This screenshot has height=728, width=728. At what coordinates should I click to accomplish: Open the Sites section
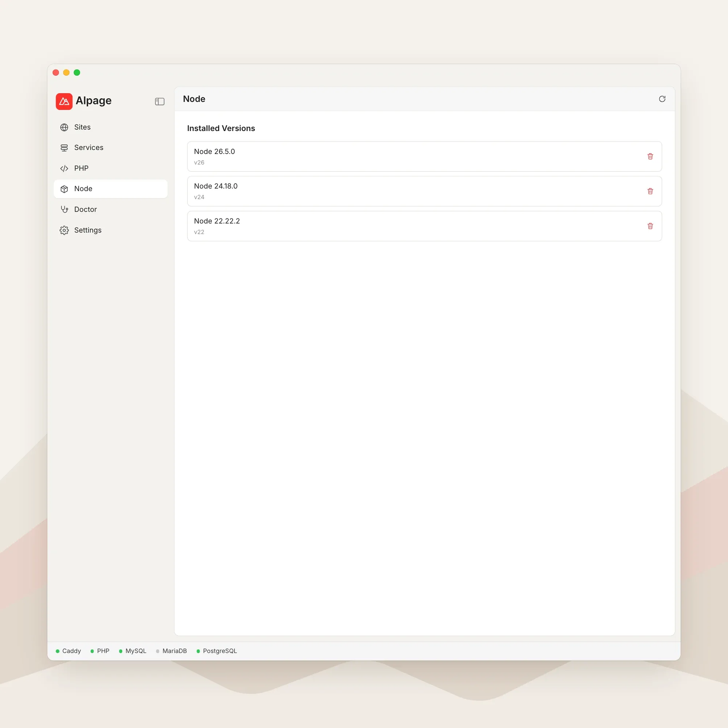pos(111,127)
